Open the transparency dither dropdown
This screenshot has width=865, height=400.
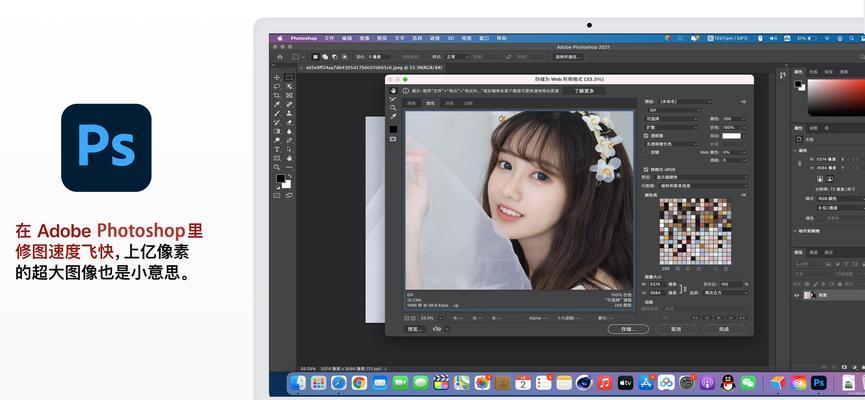pyautogui.click(x=671, y=143)
